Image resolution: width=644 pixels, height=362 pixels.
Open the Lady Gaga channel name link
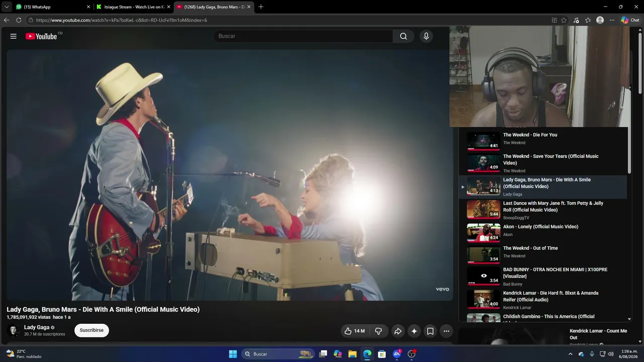pos(37,327)
